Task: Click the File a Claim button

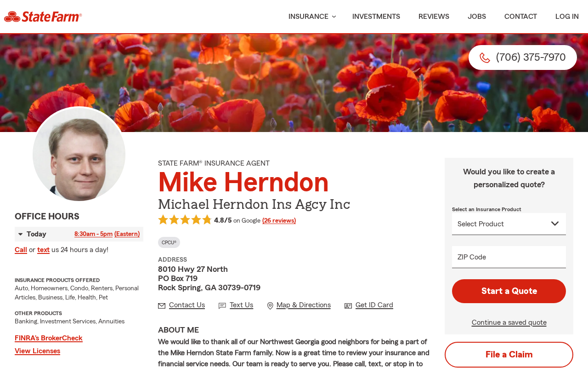Action: (509, 355)
